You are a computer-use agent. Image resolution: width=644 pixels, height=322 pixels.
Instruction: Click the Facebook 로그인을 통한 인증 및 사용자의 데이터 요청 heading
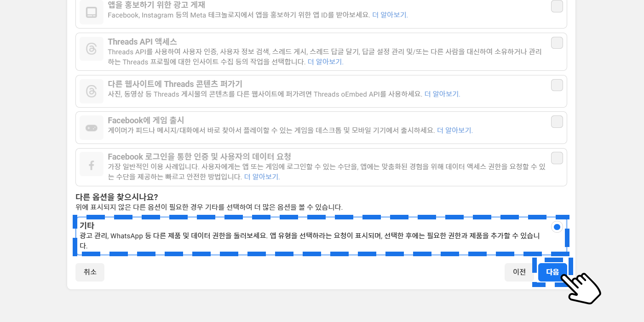click(x=199, y=157)
